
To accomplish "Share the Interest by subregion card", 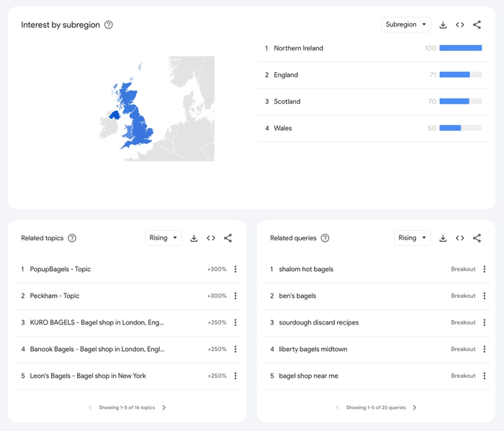I will 477,24.
